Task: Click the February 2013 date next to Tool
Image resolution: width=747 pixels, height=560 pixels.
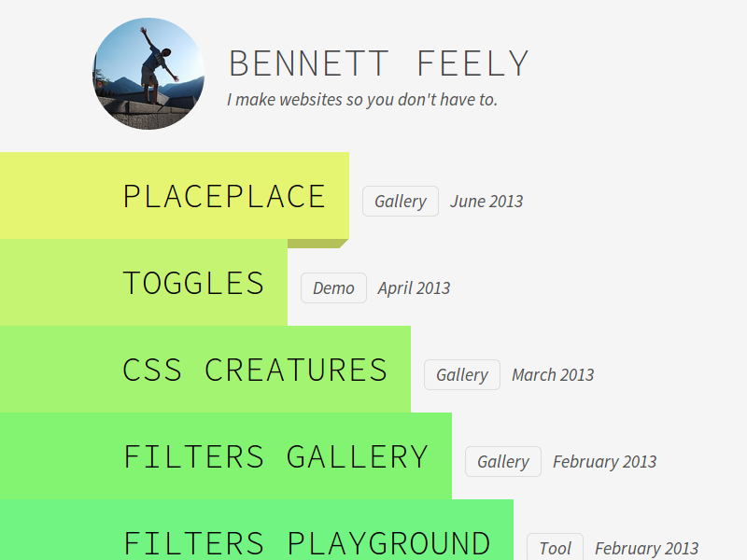Action: coord(646,548)
